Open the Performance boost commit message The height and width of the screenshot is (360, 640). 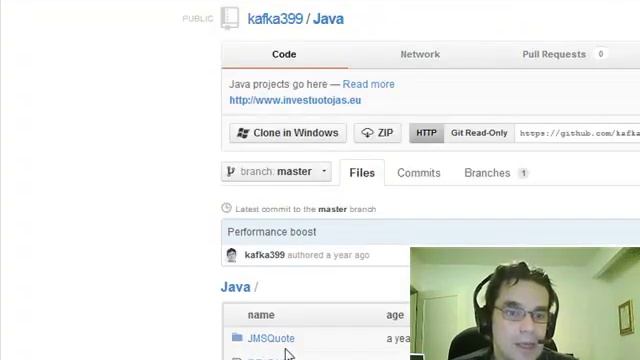point(272,232)
